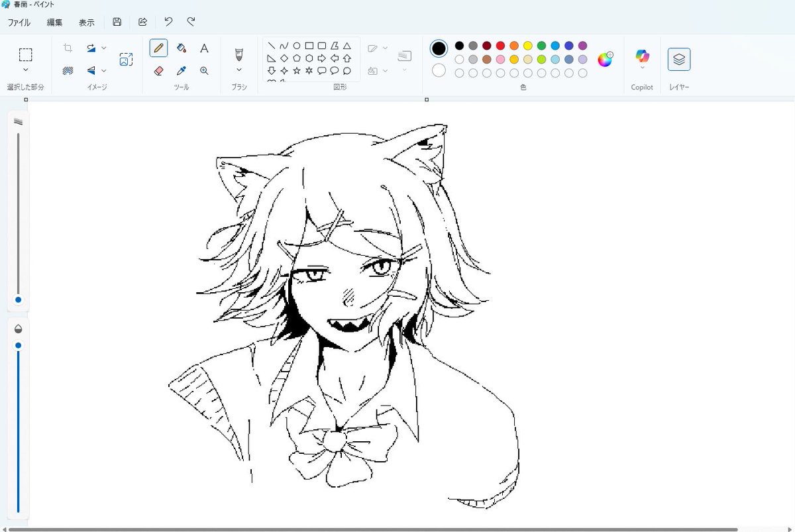Click the brush size slider handle

(x=18, y=299)
